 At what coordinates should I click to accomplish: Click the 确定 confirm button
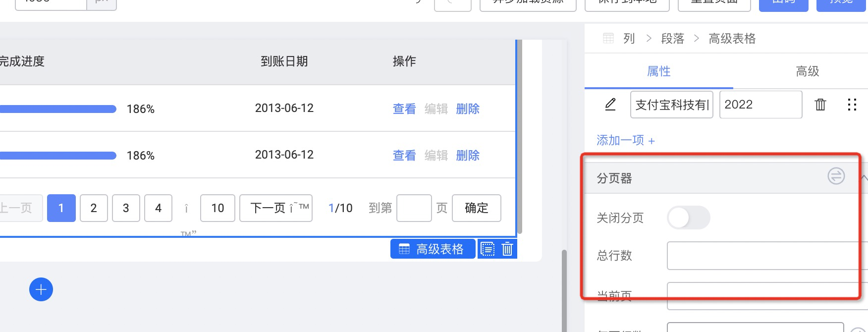coord(477,208)
